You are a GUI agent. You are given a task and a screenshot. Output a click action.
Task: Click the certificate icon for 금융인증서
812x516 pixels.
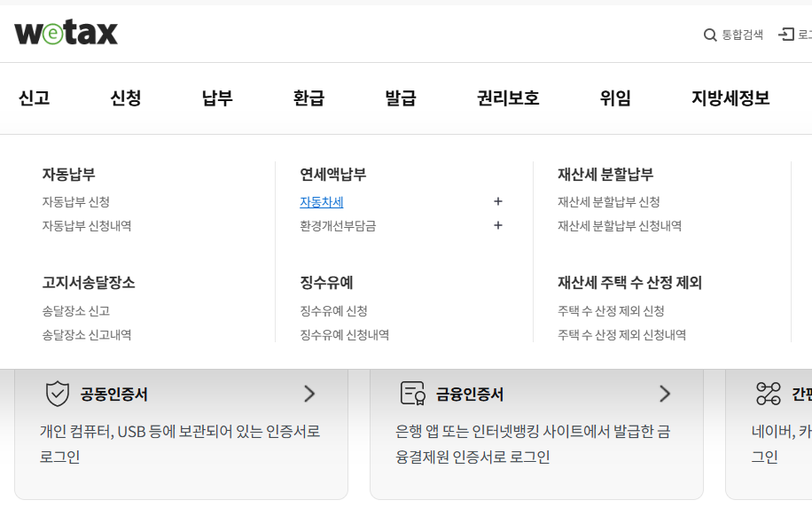pos(413,394)
